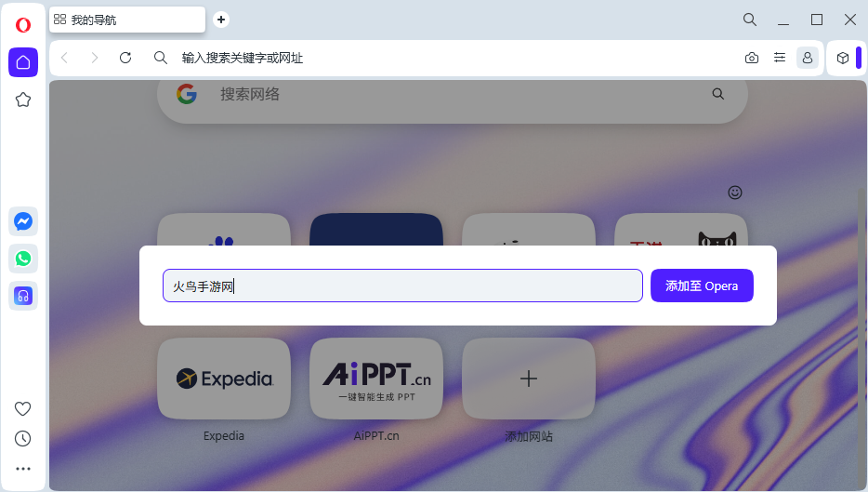868x492 pixels.
Task: Reload the current page
Action: coord(125,58)
